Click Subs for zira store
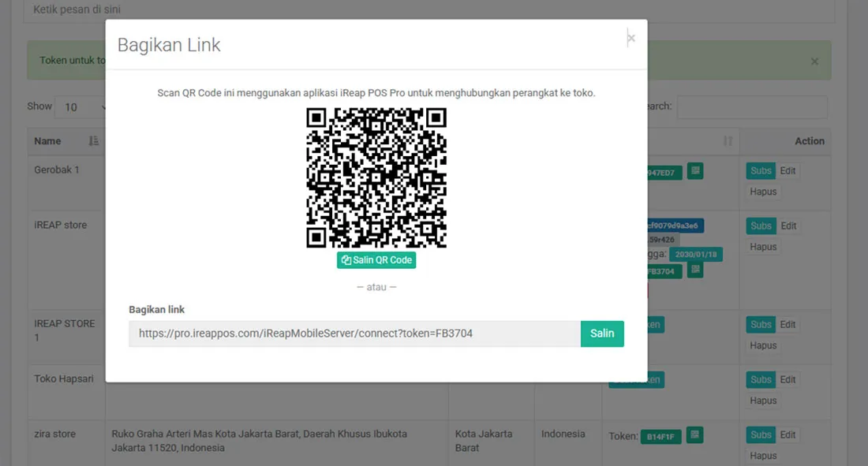 tap(761, 435)
